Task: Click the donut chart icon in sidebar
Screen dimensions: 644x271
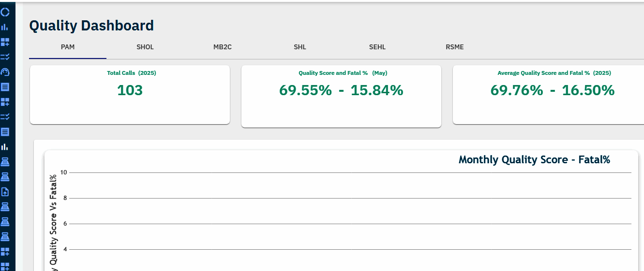Action: tap(5, 12)
